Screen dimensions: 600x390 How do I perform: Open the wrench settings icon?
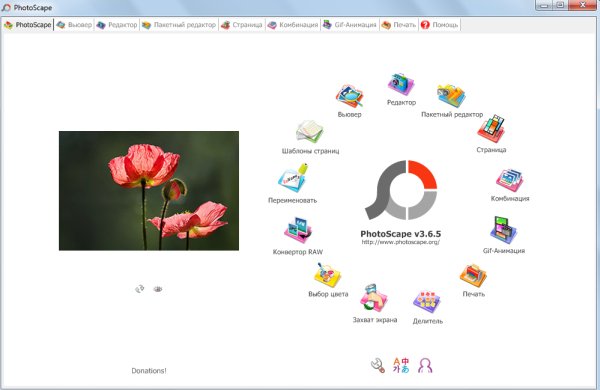378,365
